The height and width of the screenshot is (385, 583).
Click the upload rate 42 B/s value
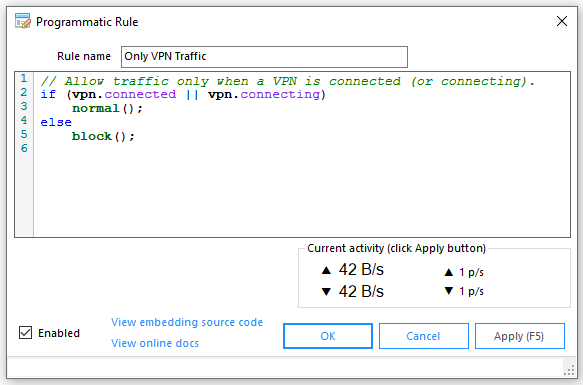[x=361, y=270]
